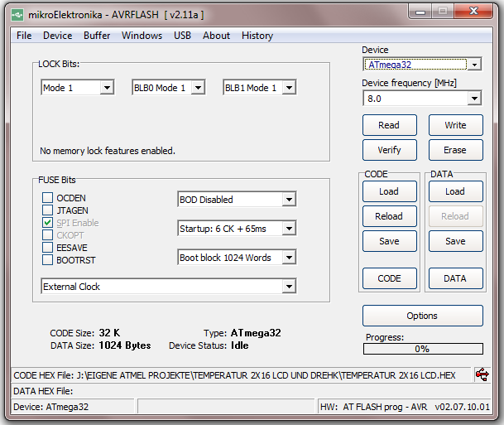Expand the BLB0 Mode 1 dropdown
Image resolution: width=504 pixels, height=425 pixels.
tap(169, 88)
